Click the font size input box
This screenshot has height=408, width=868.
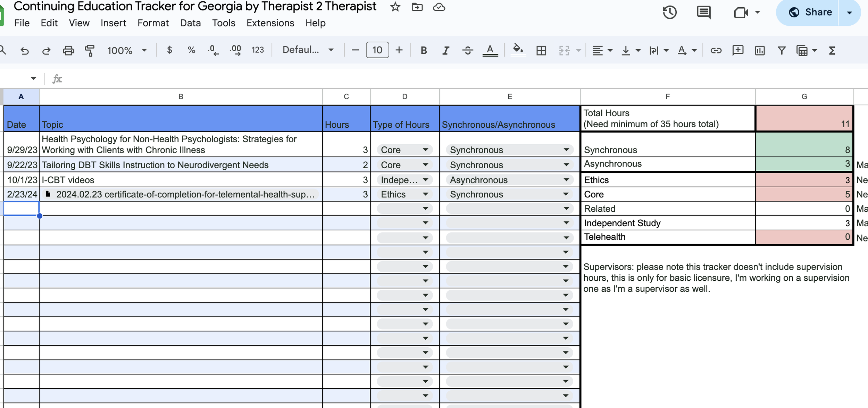coord(377,50)
